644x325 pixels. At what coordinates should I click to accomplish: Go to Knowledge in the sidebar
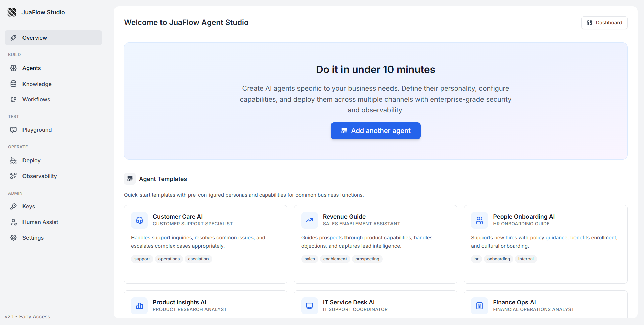[37, 84]
